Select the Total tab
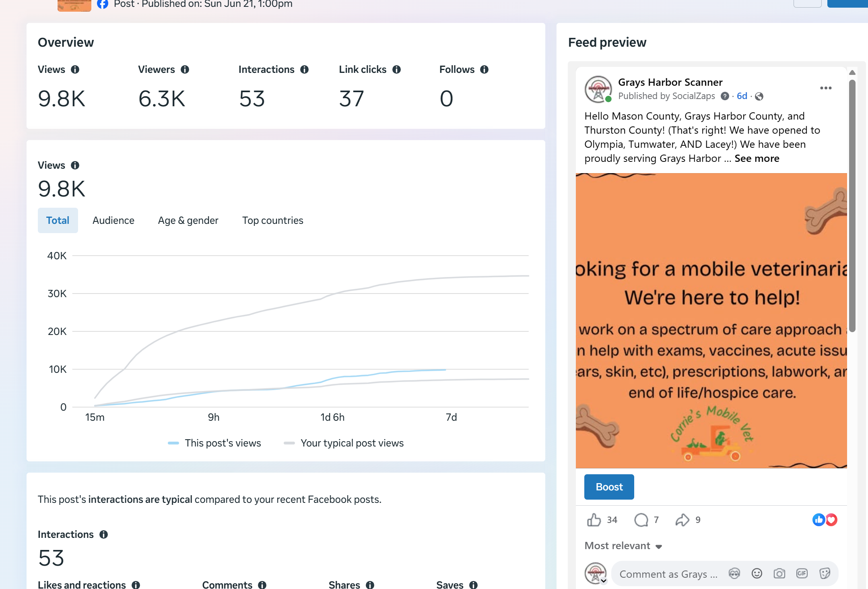This screenshot has height=589, width=868. pos(58,221)
